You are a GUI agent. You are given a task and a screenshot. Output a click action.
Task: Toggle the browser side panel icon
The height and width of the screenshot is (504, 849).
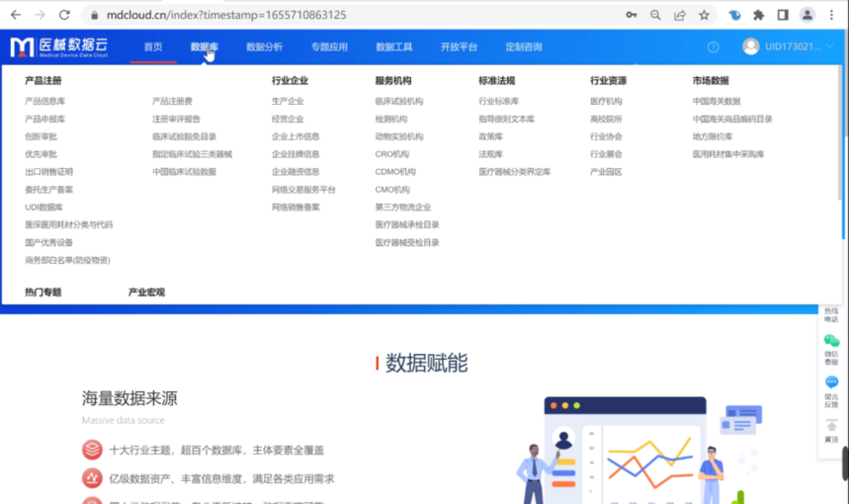pos(783,15)
